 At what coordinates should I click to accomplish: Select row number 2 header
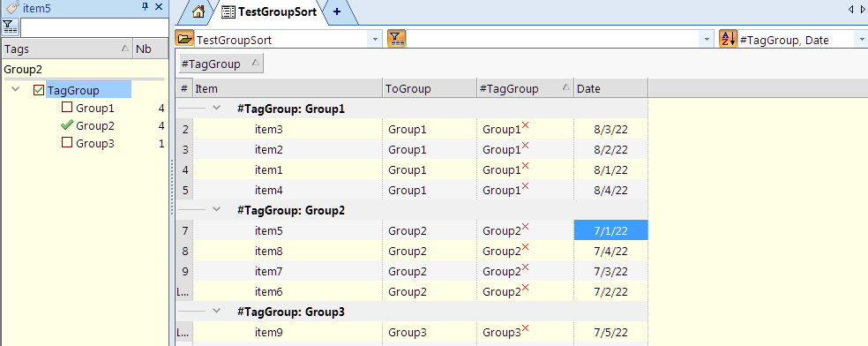tap(184, 130)
